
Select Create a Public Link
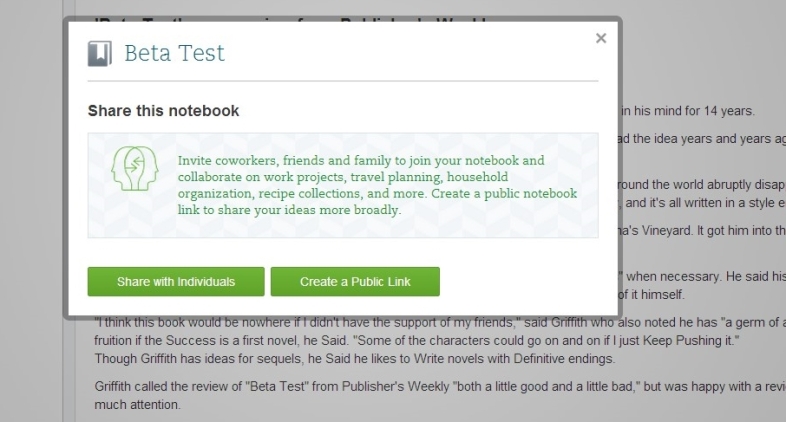[355, 282]
